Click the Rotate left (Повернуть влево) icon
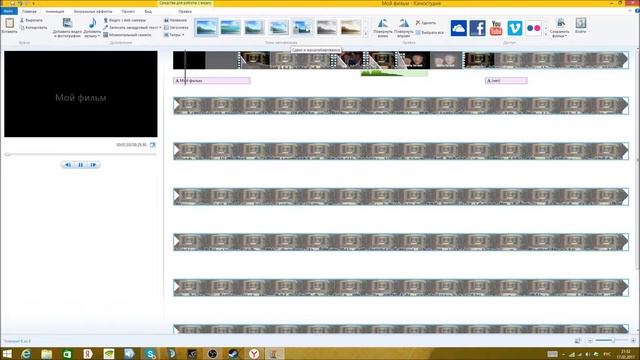 click(383, 23)
